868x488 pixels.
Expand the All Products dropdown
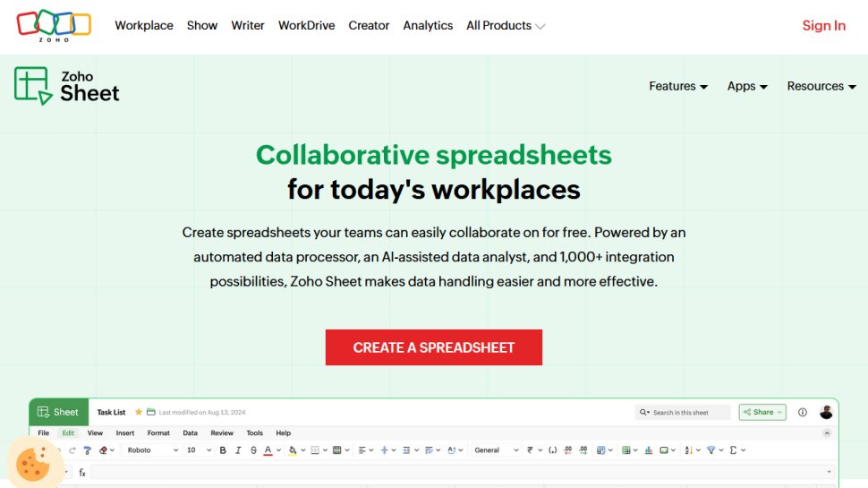pyautogui.click(x=506, y=25)
